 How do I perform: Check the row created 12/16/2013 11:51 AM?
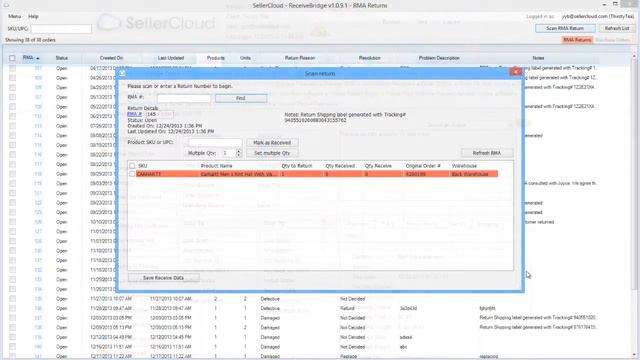point(12,347)
